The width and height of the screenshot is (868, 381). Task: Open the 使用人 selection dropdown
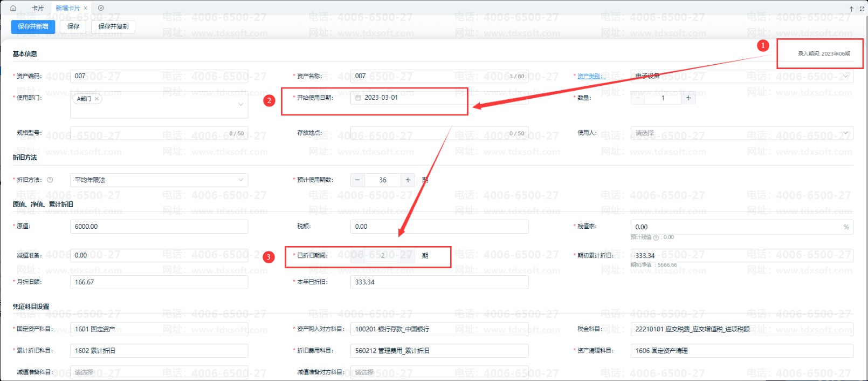click(x=742, y=133)
